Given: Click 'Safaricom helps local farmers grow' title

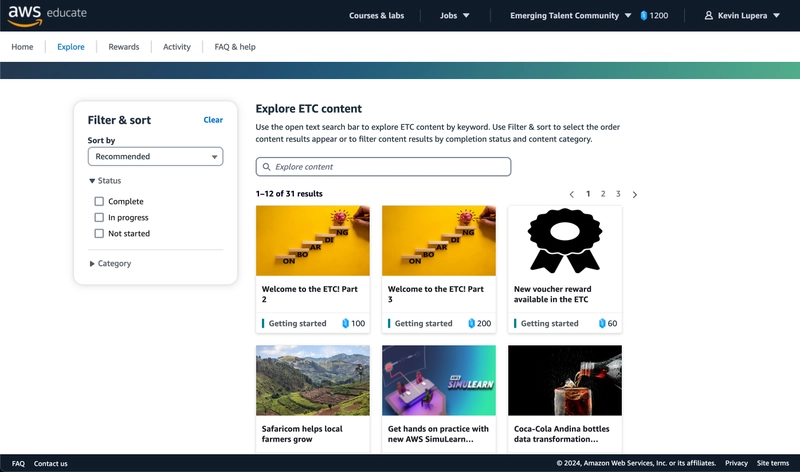Looking at the screenshot, I should (x=302, y=434).
